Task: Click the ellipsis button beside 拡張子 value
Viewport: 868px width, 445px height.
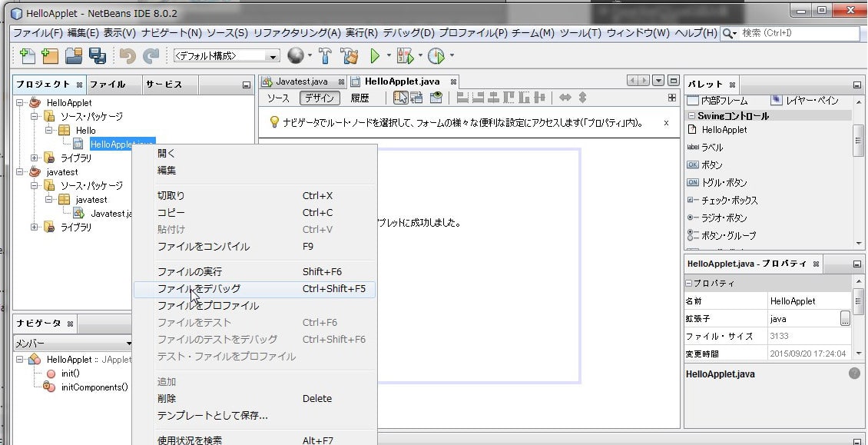Action: (x=845, y=319)
